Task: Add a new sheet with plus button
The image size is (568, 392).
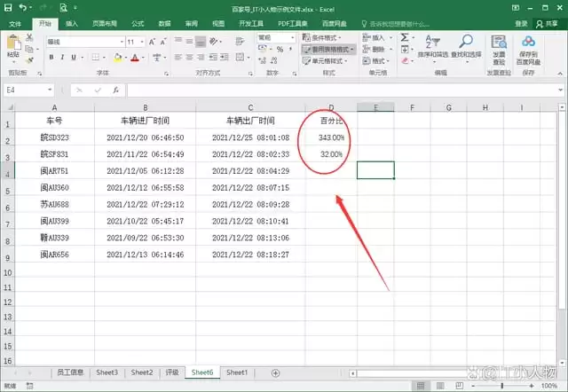Action: (275, 372)
